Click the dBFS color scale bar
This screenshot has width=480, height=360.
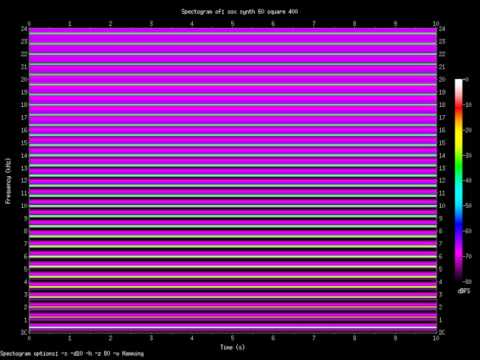click(x=459, y=180)
